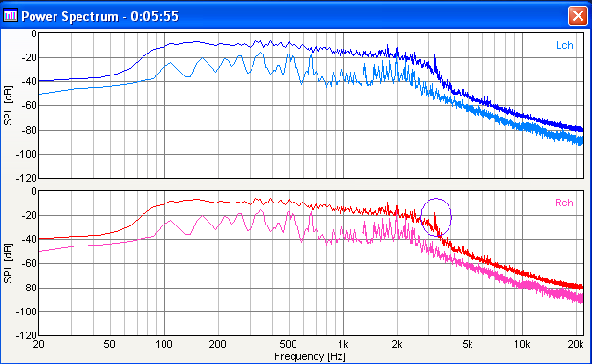This screenshot has height=364, width=592.
Task: Click the "20" frequency tick label
Action: click(39, 344)
